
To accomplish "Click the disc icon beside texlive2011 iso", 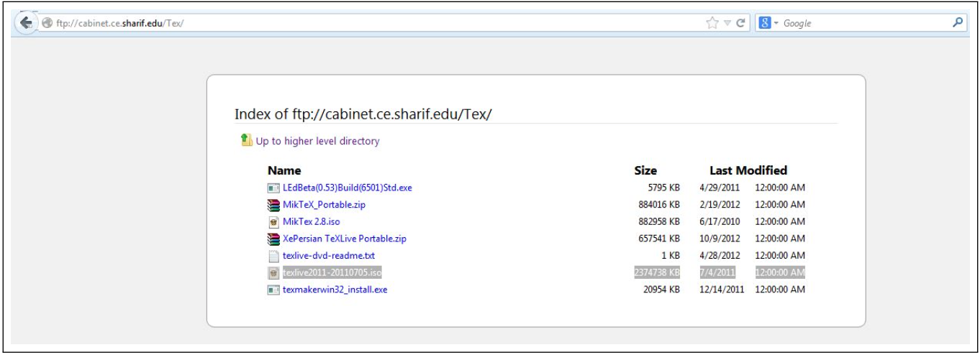I will 273,273.
